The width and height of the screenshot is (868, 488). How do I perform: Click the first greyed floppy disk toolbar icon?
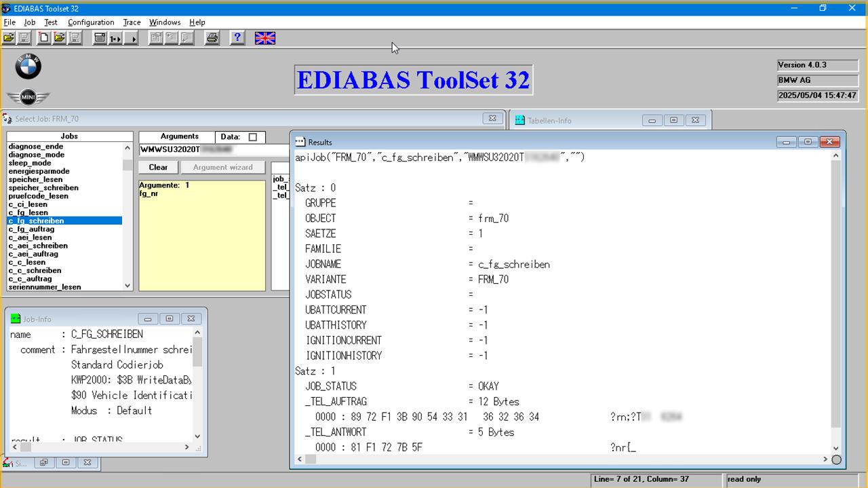point(24,38)
